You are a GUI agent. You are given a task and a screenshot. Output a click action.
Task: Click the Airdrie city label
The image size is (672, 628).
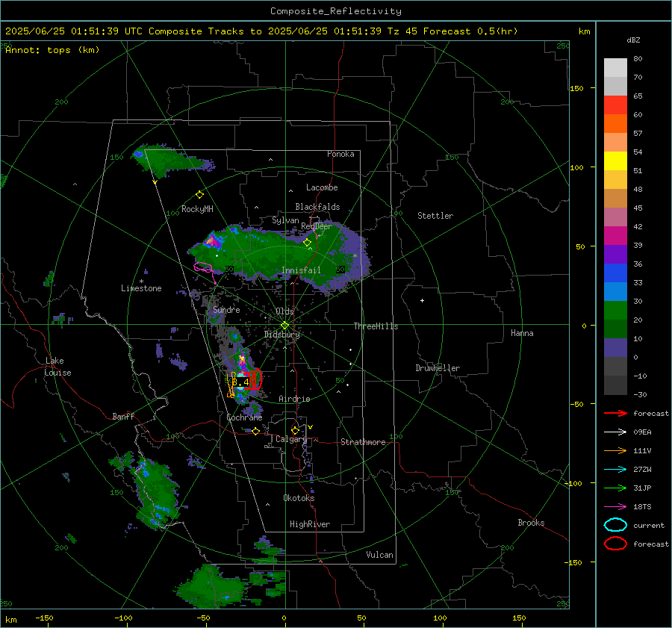tap(294, 399)
